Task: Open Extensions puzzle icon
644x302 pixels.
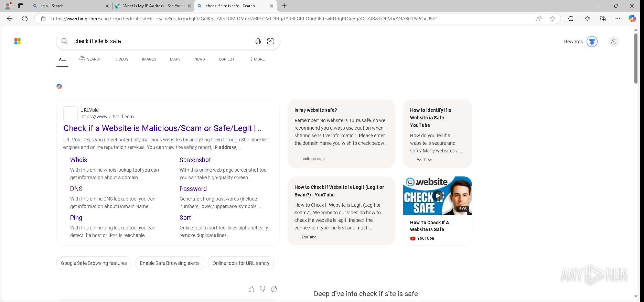Action: coord(571,19)
